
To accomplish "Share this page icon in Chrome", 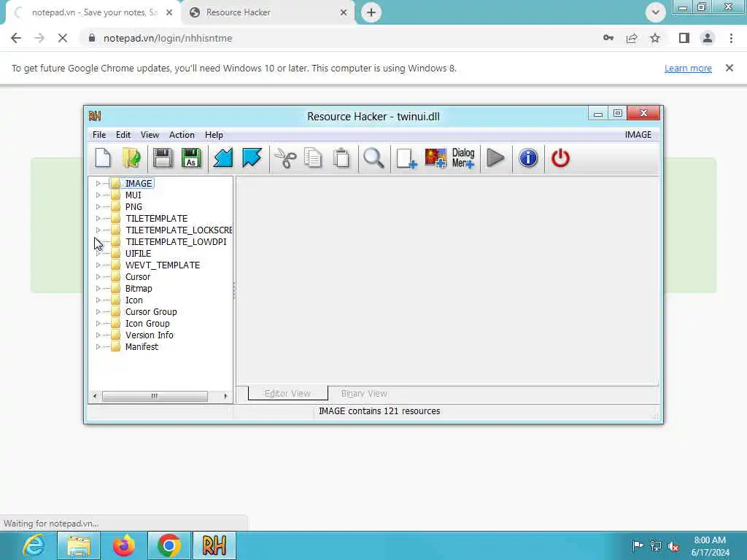I will point(632,38).
